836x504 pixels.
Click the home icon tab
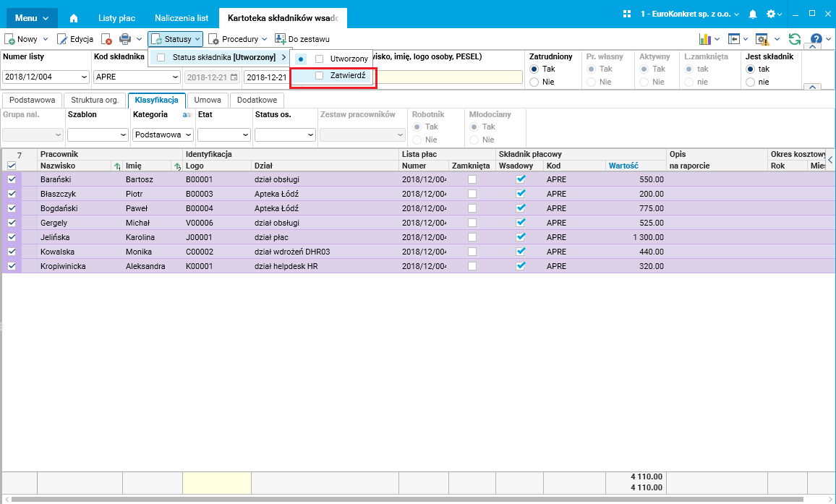74,17
